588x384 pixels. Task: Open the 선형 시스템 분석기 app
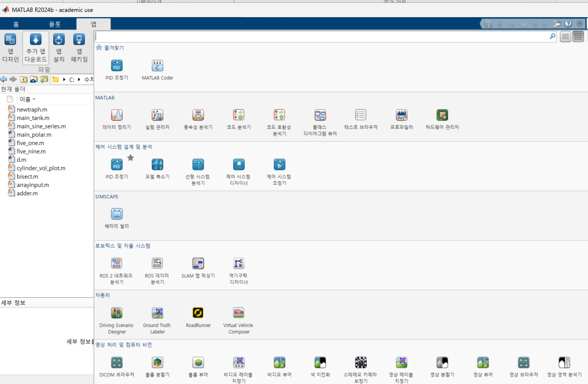tap(198, 172)
